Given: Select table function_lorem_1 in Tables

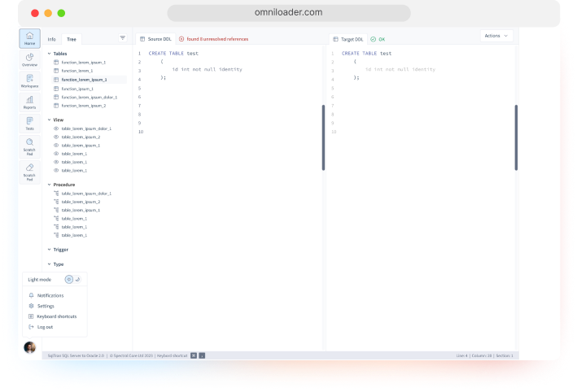Looking at the screenshot, I should [x=77, y=71].
